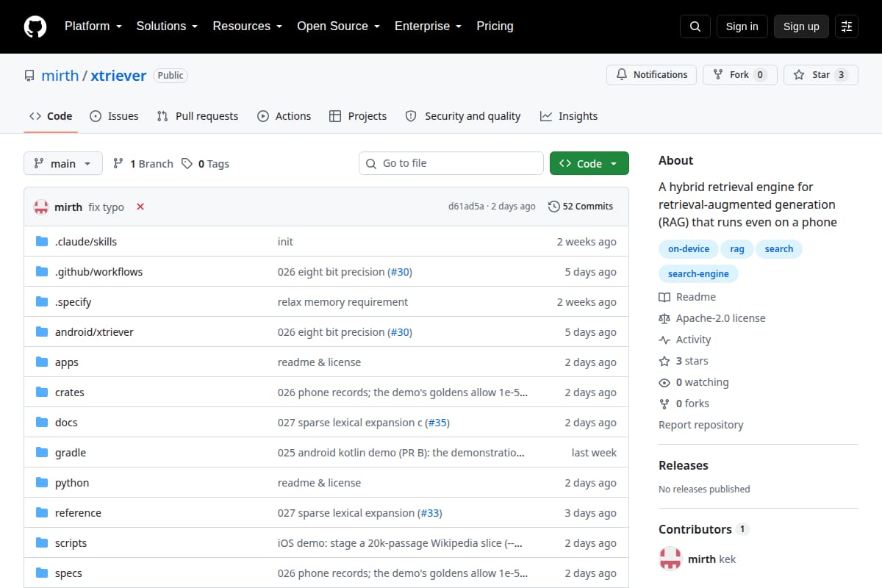Viewport: 882px width, 588px height.
Task: Click the Sign in button
Action: (x=742, y=26)
